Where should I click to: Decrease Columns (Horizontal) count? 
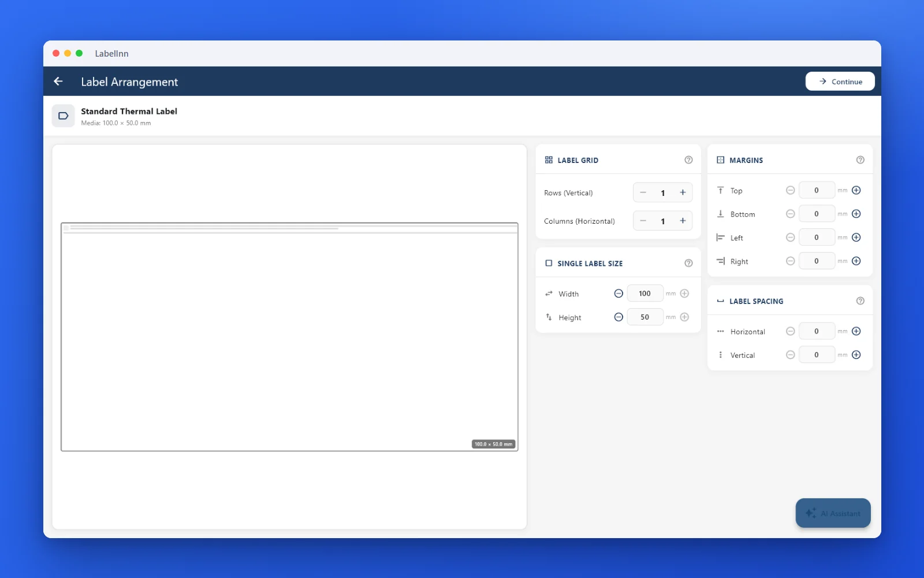(643, 221)
